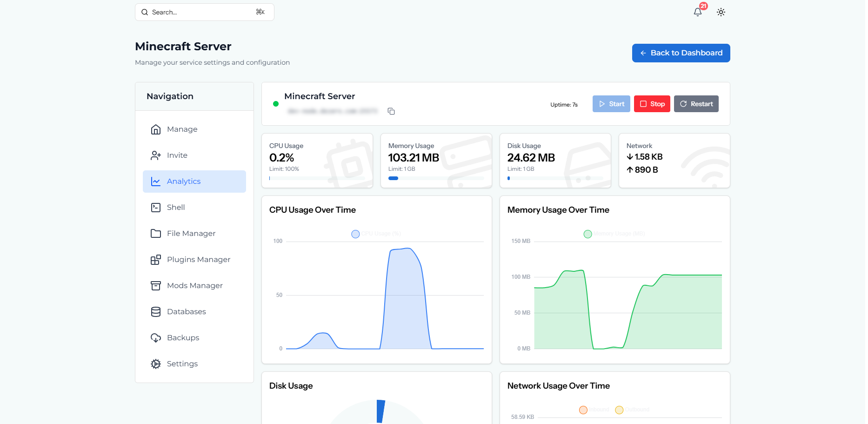Click the "Network Usage Over Time" heading

559,386
